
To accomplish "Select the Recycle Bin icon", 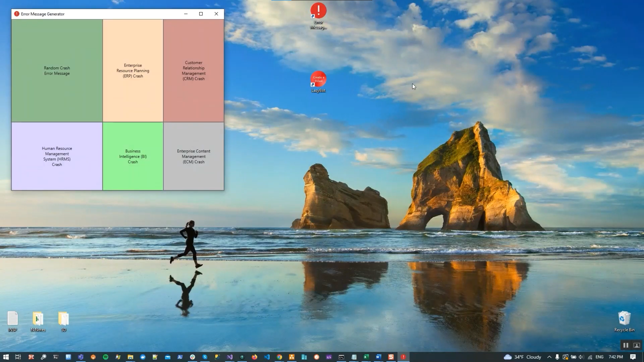I will (x=624, y=322).
